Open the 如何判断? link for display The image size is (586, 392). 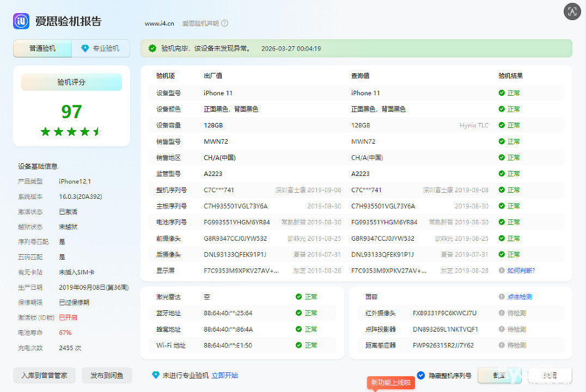pos(521,271)
